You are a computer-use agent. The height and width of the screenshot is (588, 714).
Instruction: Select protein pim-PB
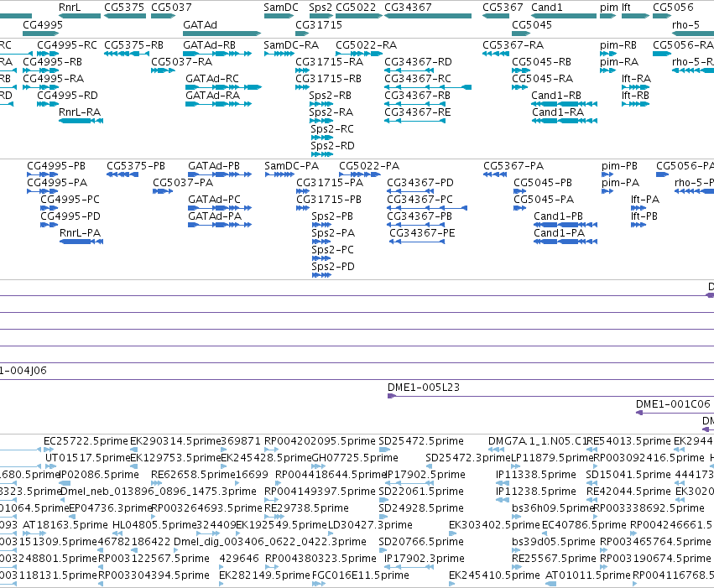pos(620,166)
